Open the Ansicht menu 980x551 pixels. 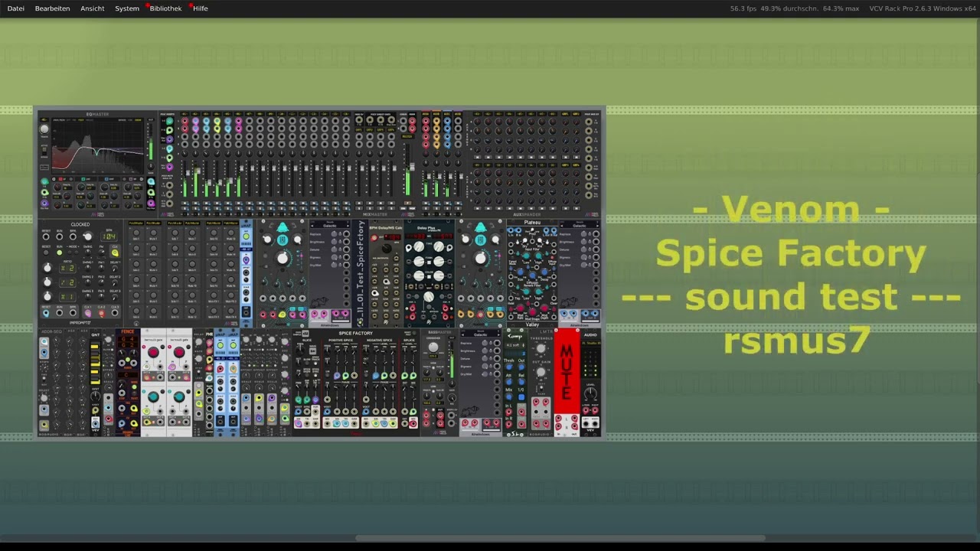coord(92,8)
